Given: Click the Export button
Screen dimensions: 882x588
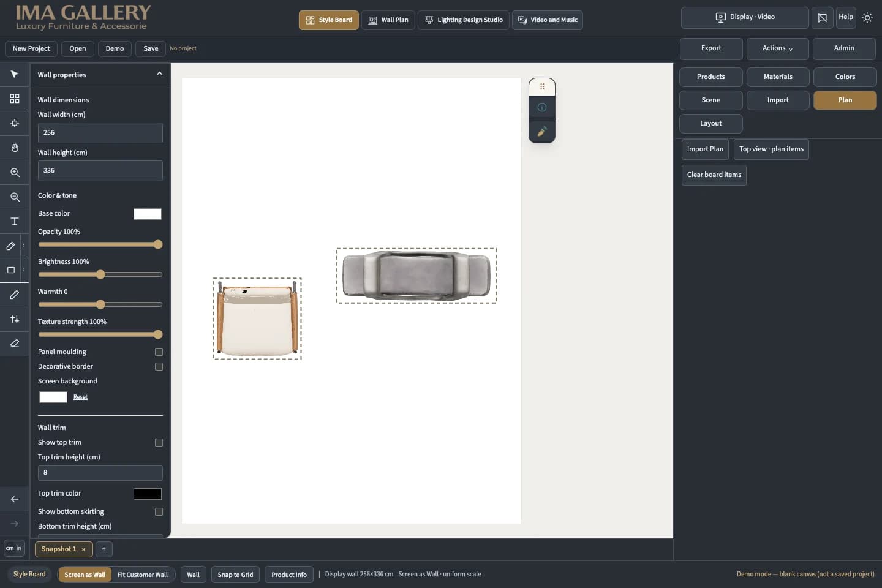Looking at the screenshot, I should pyautogui.click(x=711, y=48).
